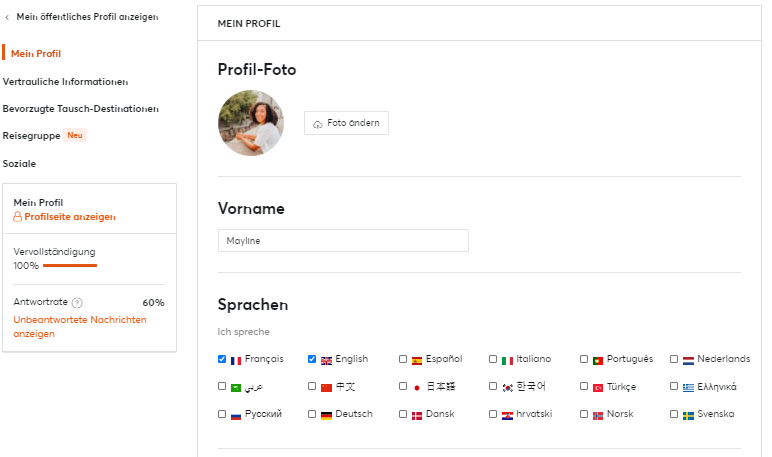Uncheck the English language checkbox
Viewport: 772px width, 457px height.
tap(312, 359)
